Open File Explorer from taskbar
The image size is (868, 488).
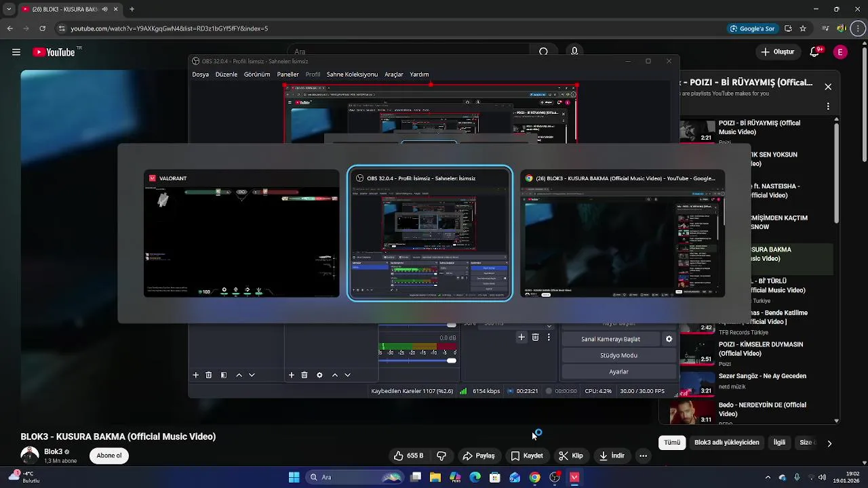click(x=435, y=477)
